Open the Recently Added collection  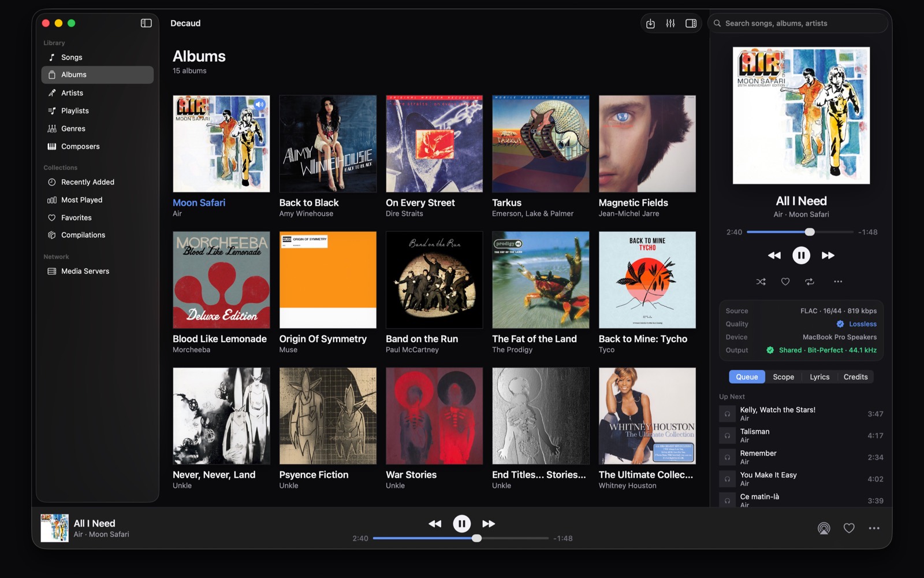98,182
